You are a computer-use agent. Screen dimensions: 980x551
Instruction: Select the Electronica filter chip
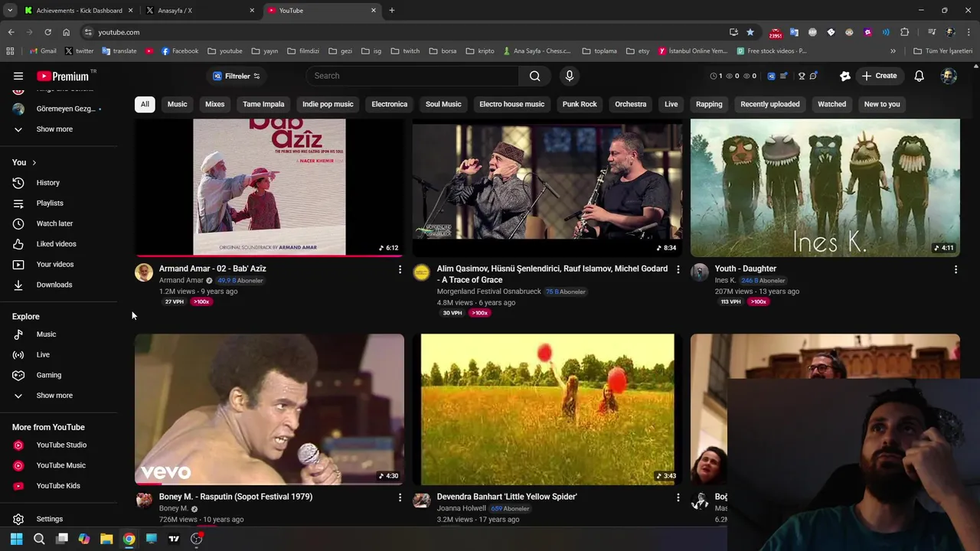[x=390, y=104]
